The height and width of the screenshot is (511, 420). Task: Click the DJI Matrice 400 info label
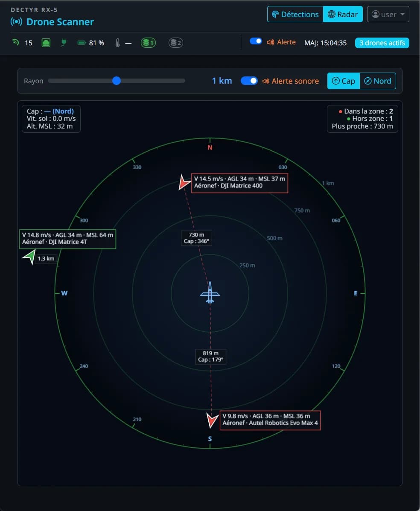(239, 183)
